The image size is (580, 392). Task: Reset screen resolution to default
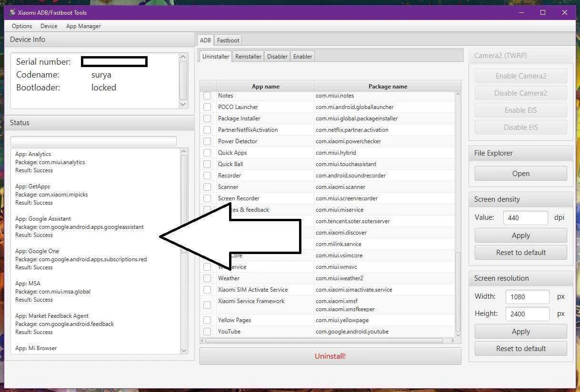coord(520,349)
